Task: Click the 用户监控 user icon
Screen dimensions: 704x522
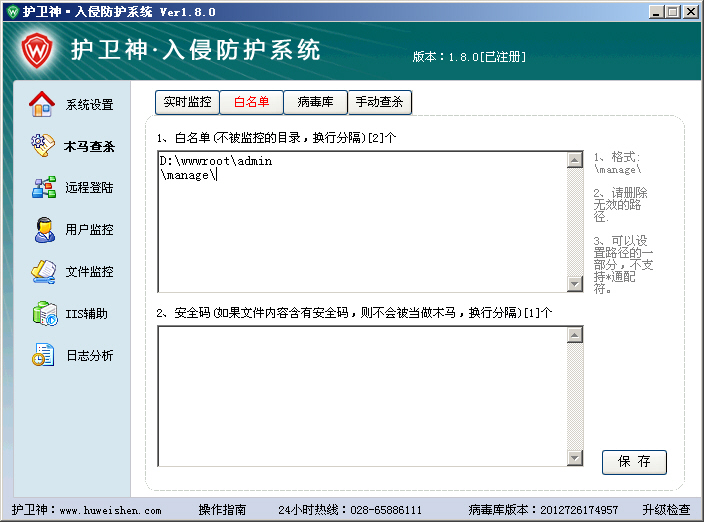Action: [x=44, y=229]
